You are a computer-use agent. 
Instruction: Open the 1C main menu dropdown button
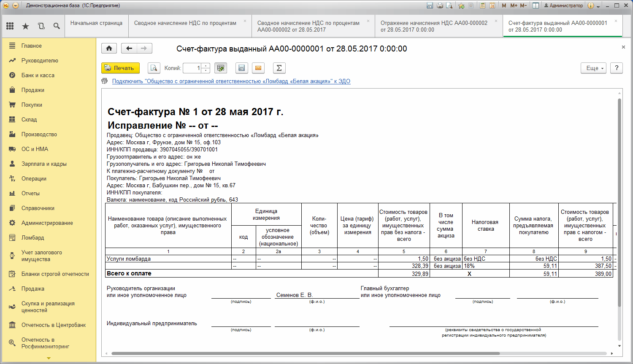coord(16,5)
